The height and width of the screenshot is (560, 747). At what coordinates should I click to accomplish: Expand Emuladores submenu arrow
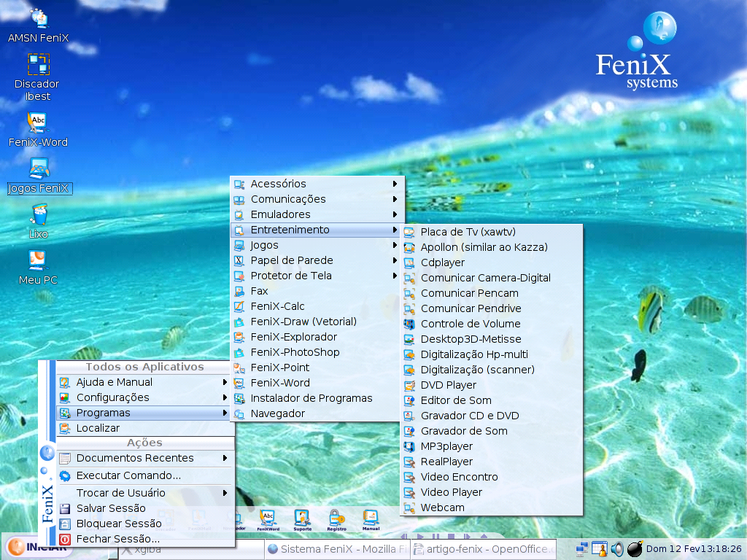395,214
